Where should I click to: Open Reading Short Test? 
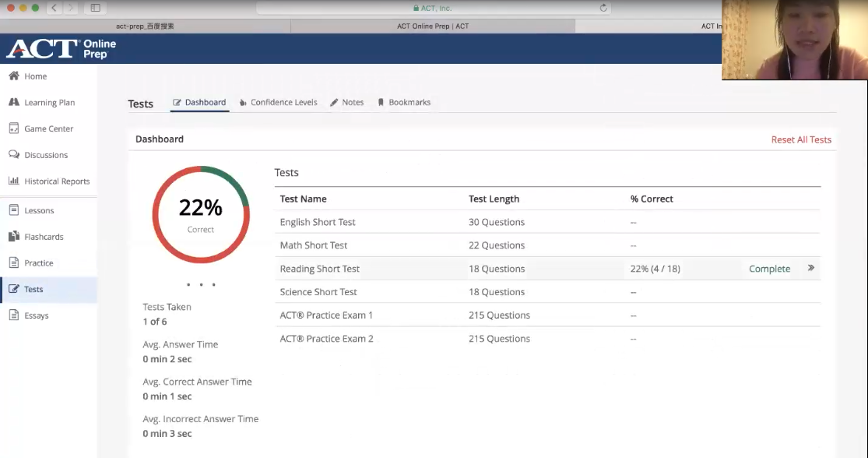tap(319, 269)
